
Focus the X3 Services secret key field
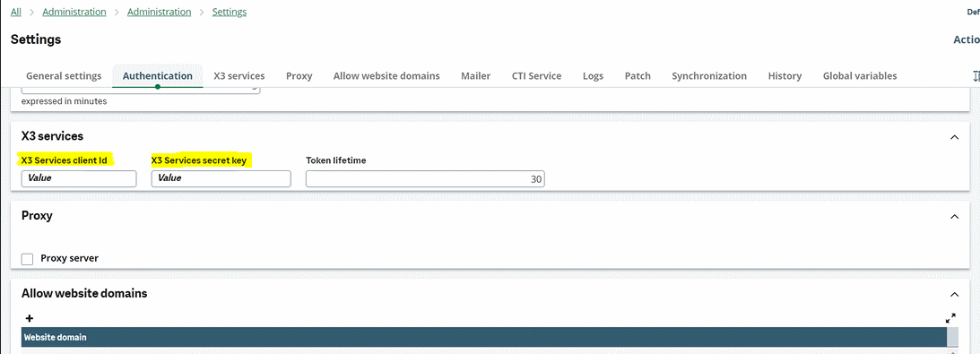(x=221, y=178)
